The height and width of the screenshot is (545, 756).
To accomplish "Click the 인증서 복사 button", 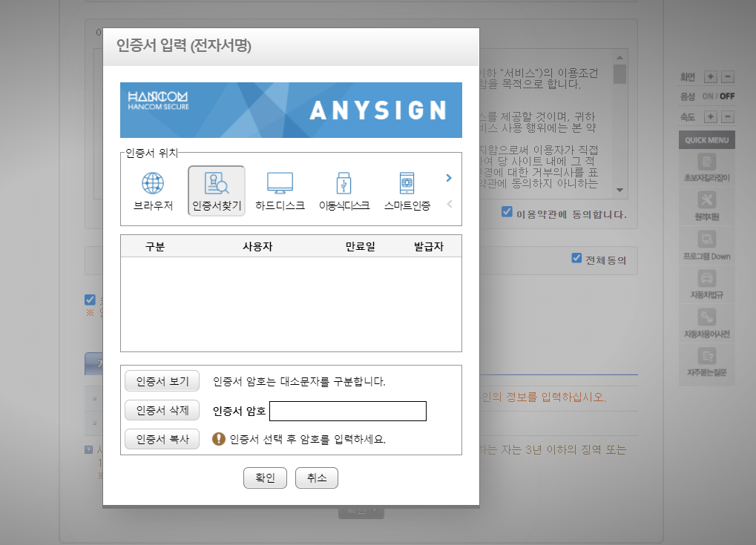I will [162, 439].
